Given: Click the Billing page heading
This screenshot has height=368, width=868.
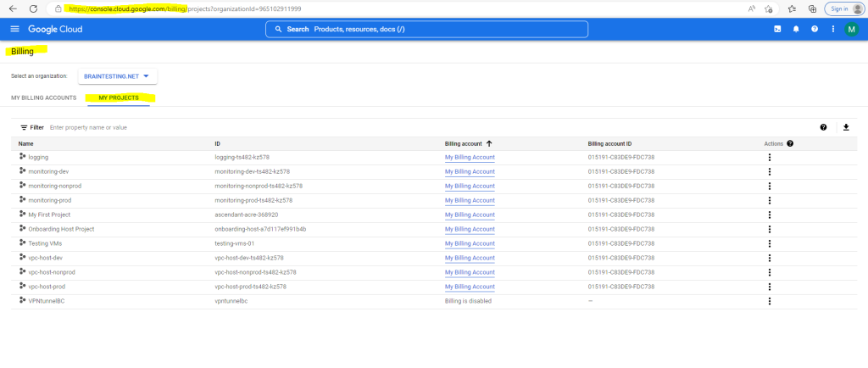Looking at the screenshot, I should coord(22,51).
